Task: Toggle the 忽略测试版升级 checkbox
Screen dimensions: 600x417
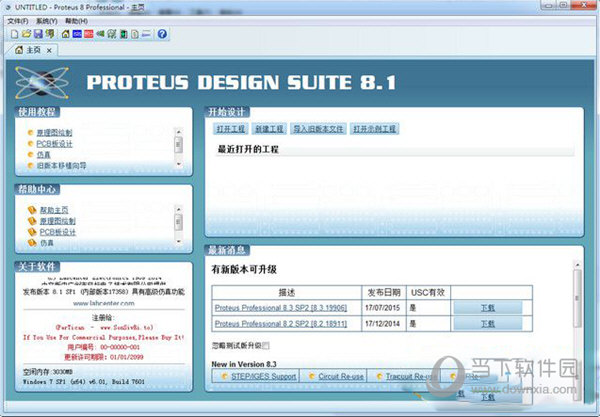Action: click(266, 346)
